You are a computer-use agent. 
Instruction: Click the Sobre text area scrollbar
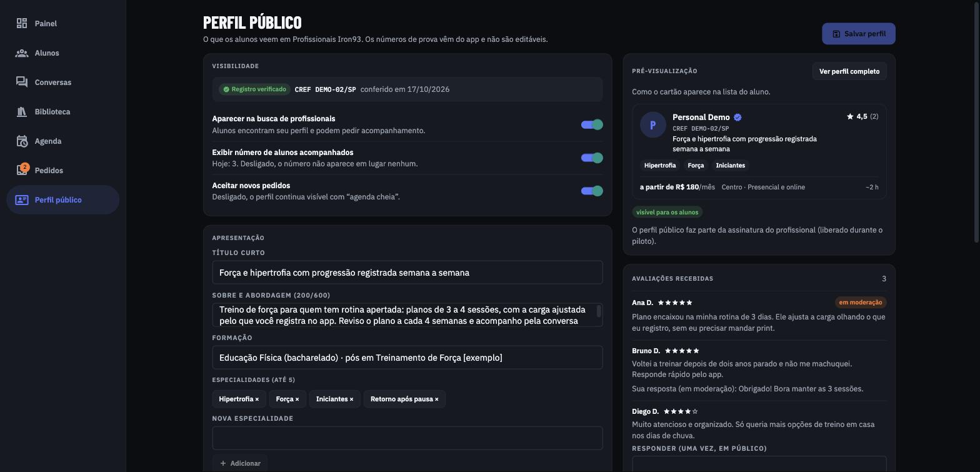point(599,311)
